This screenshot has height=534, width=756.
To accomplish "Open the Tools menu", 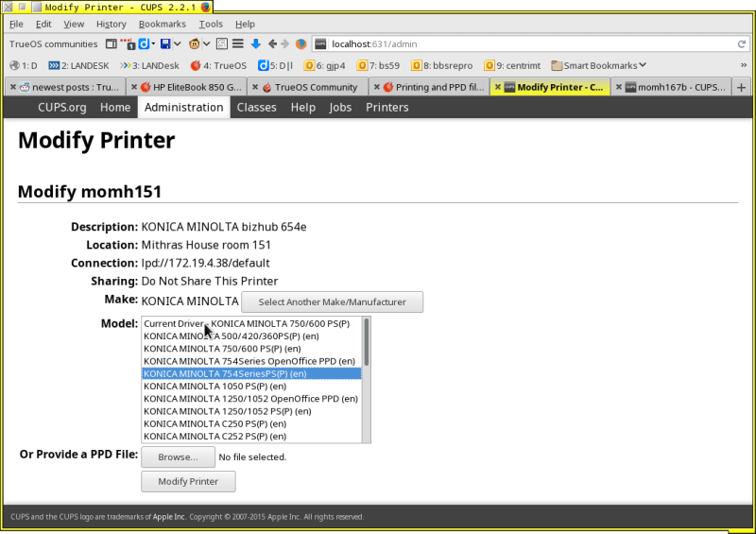I will tap(211, 24).
